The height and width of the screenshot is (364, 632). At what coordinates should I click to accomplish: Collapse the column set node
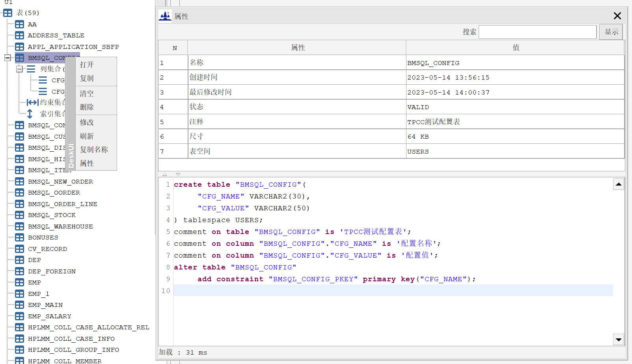[x=19, y=69]
